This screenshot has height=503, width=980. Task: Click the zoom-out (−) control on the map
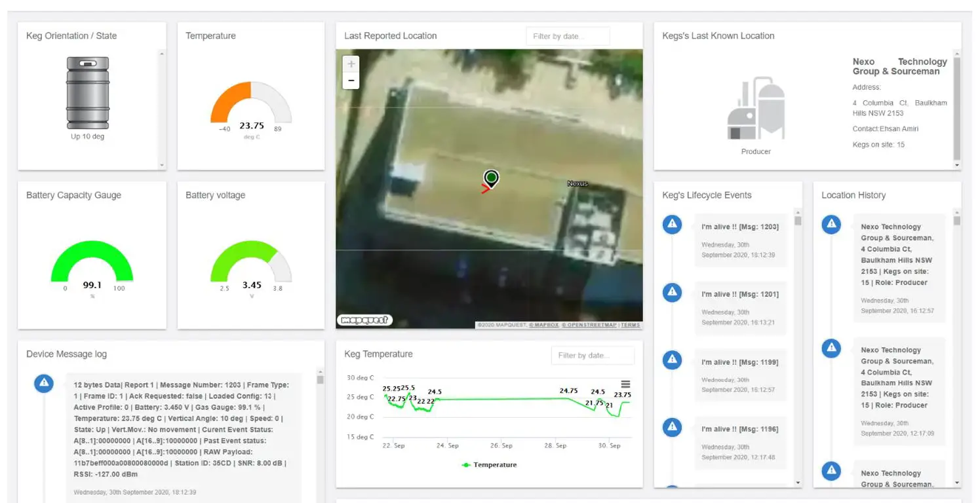351,79
